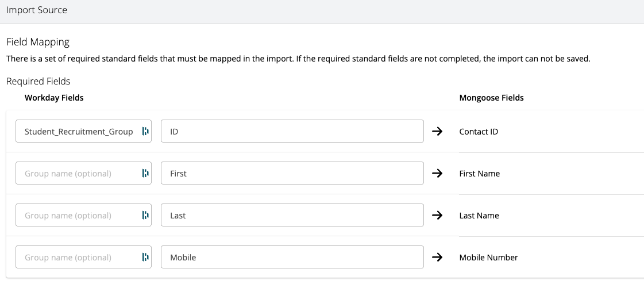Click group name icon in Mobile row
The height and width of the screenshot is (288, 644).
(x=145, y=258)
